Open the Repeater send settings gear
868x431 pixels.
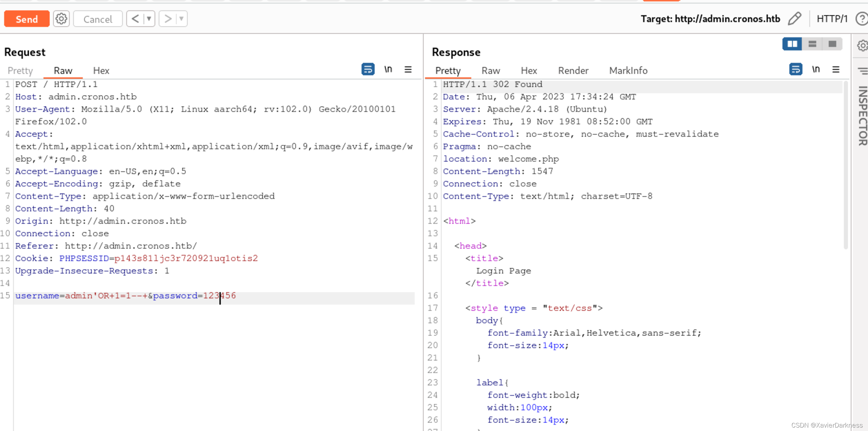pyautogui.click(x=61, y=19)
